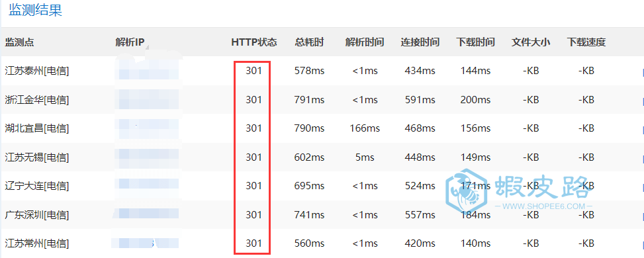Sort by the 下载时间 column header

pos(476,42)
